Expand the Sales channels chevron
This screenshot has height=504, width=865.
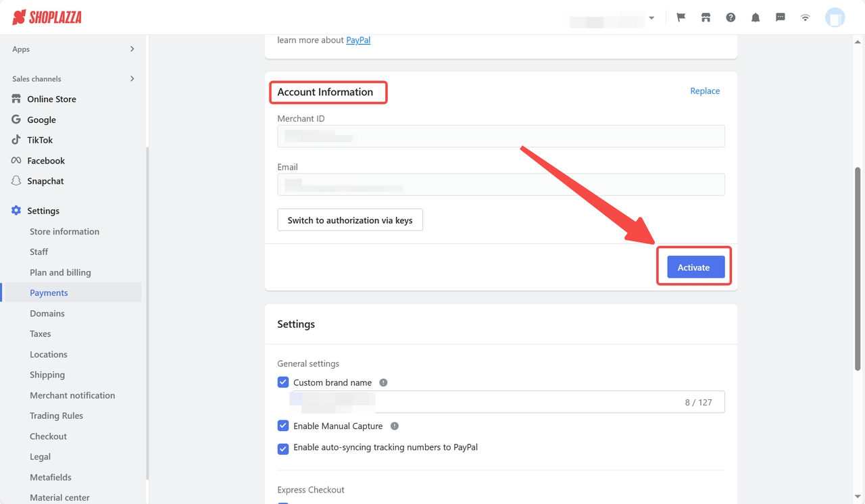132,79
